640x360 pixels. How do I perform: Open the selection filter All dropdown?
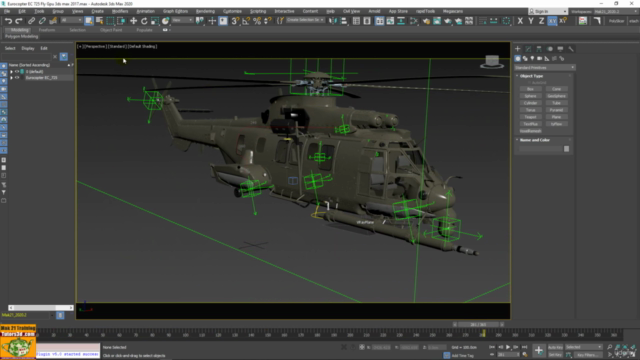click(71, 20)
